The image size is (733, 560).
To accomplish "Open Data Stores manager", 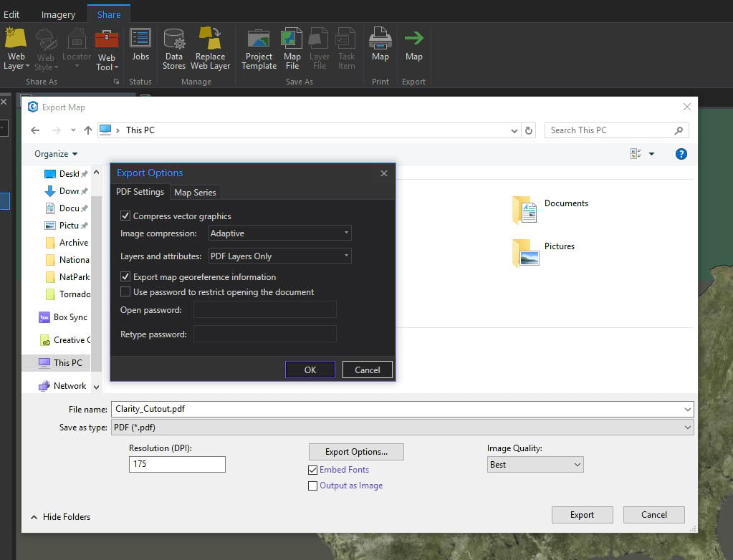I will [x=174, y=49].
